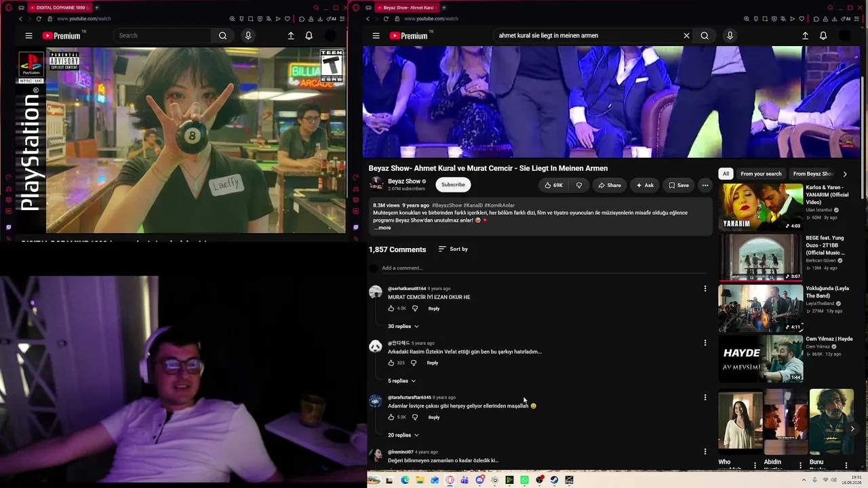Dislike the 'Adamlar İsviçre çakısı' comment
The height and width of the screenshot is (488, 868).
coord(415,418)
